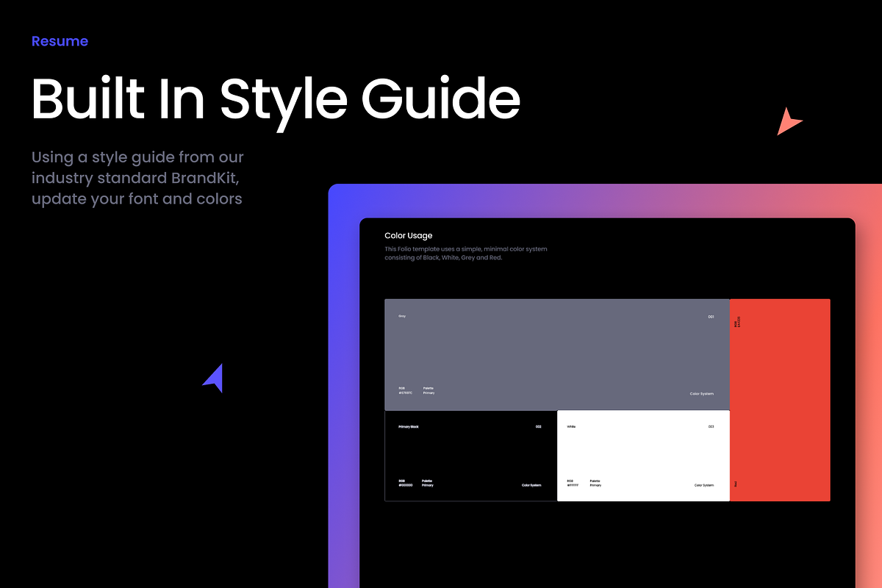Click the "#FFFFFF" RGB value in the White swatch
882x588 pixels.
(573, 486)
